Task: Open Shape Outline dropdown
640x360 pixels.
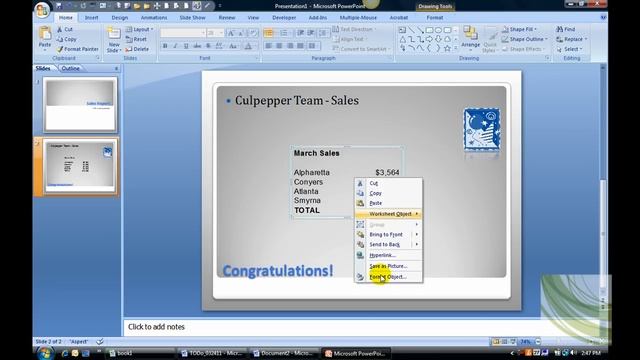Action: [x=525, y=39]
